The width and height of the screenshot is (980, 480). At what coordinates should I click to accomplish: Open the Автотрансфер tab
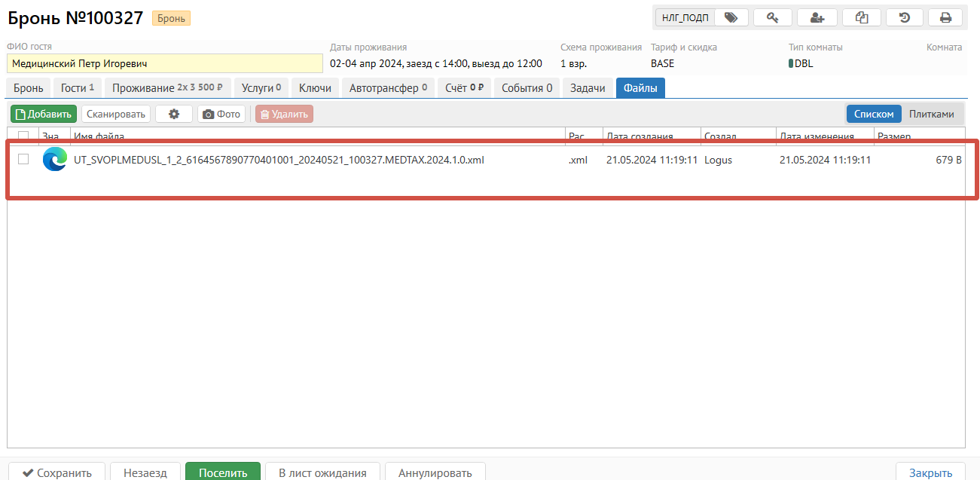point(388,88)
